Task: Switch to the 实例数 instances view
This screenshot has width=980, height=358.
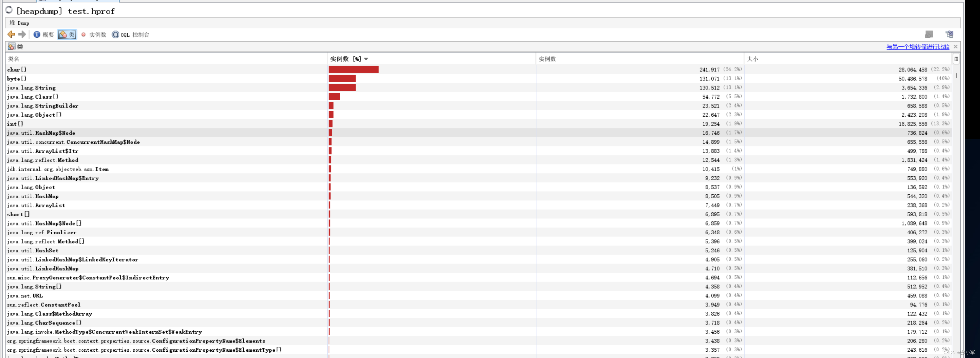Action: [93, 35]
